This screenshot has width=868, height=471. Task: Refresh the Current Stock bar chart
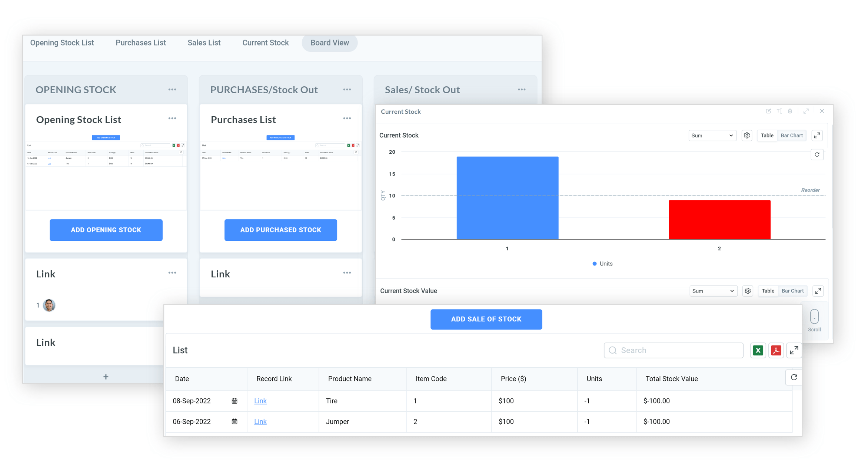pyautogui.click(x=817, y=154)
